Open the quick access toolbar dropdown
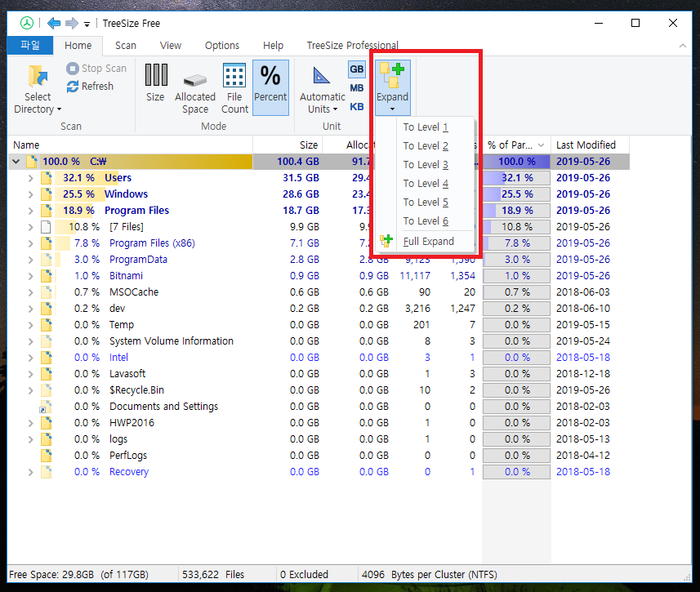This screenshot has height=592, width=700. (x=87, y=24)
